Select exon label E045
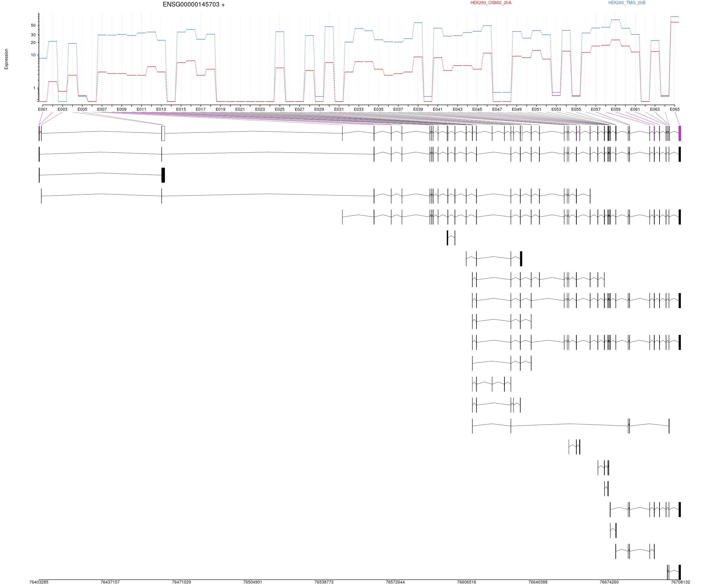The width and height of the screenshot is (713, 588). coord(477,109)
